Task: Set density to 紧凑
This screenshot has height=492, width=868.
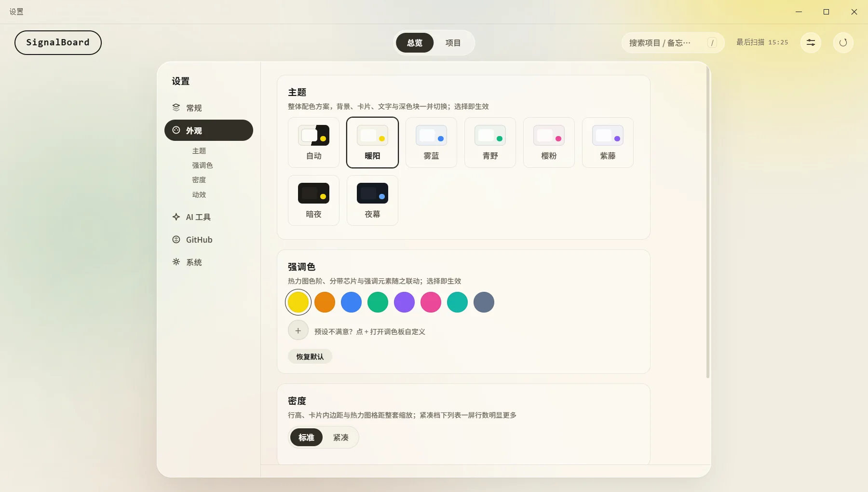Action: pyautogui.click(x=341, y=437)
